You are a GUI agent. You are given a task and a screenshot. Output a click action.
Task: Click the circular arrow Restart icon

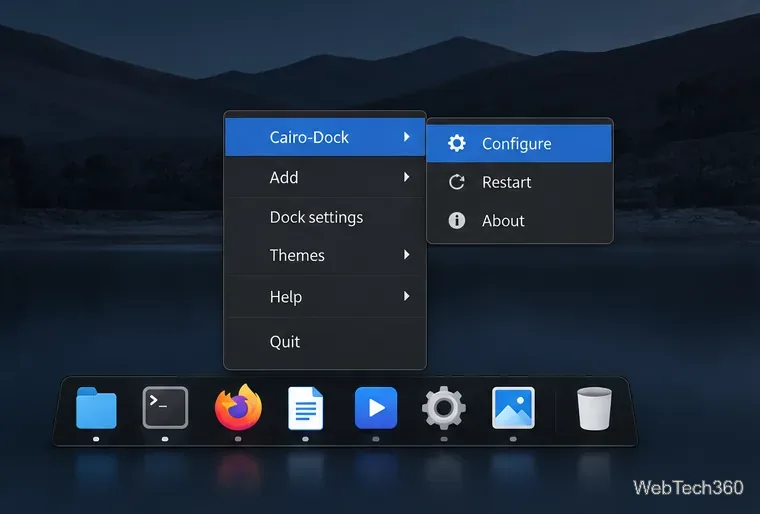click(x=457, y=182)
